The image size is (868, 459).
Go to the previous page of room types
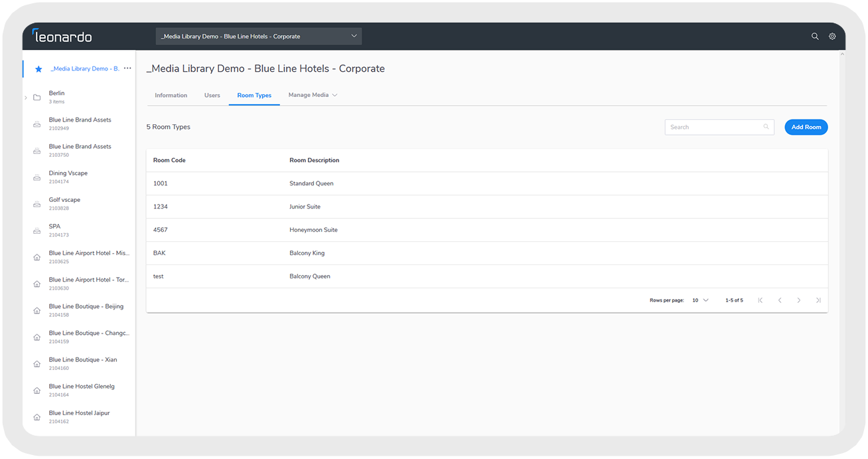point(780,300)
